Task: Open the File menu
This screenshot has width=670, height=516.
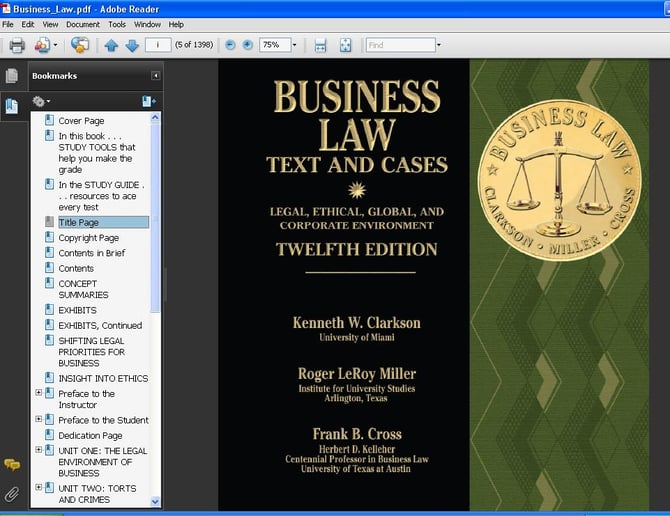Action: click(x=8, y=24)
